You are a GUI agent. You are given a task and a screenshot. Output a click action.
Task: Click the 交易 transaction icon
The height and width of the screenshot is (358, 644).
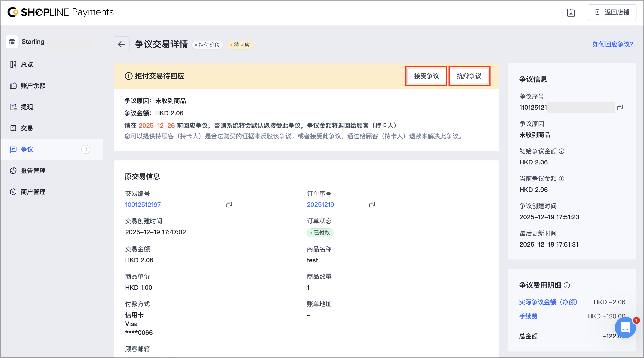(13, 128)
